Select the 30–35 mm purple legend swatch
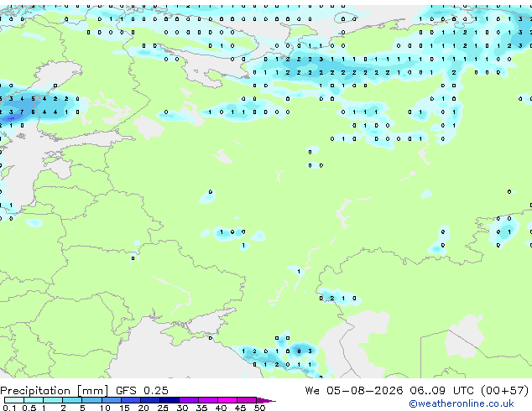 (x=189, y=400)
